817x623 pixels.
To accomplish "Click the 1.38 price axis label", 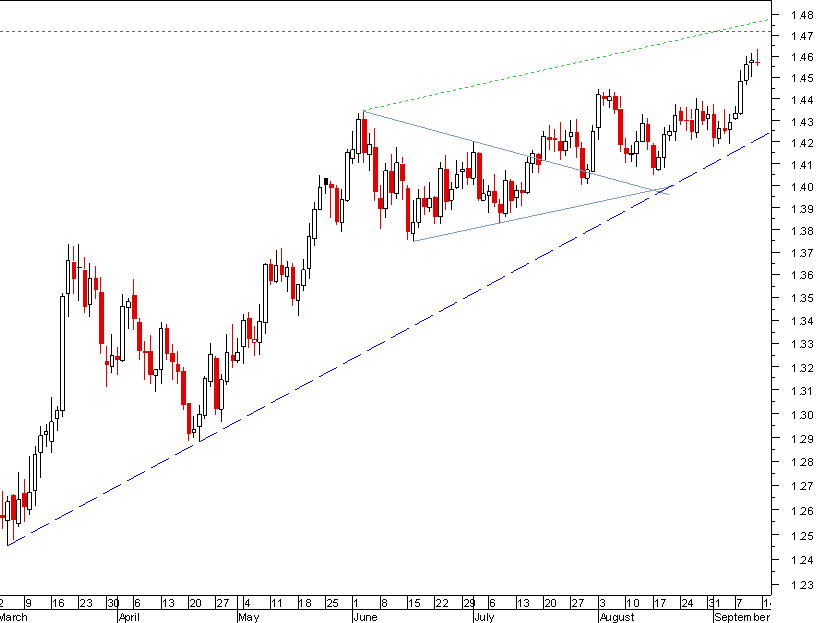I will point(801,230).
